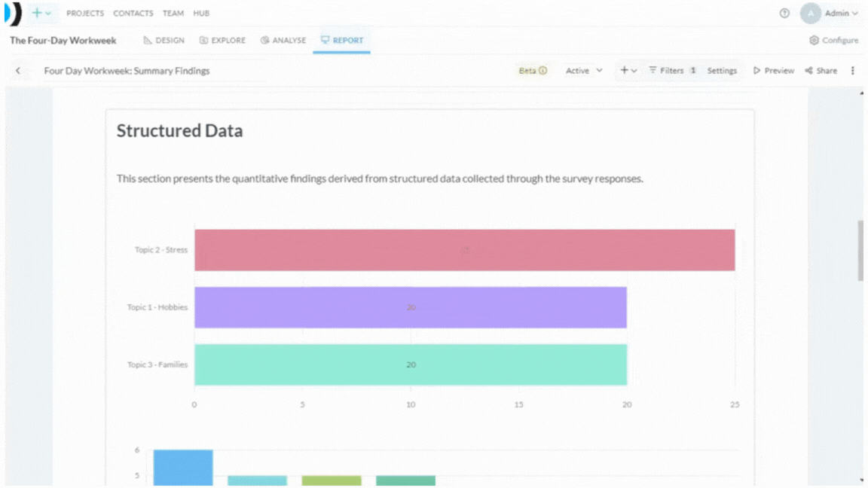Open the CONTACTS menu
868x488 pixels.
click(133, 14)
